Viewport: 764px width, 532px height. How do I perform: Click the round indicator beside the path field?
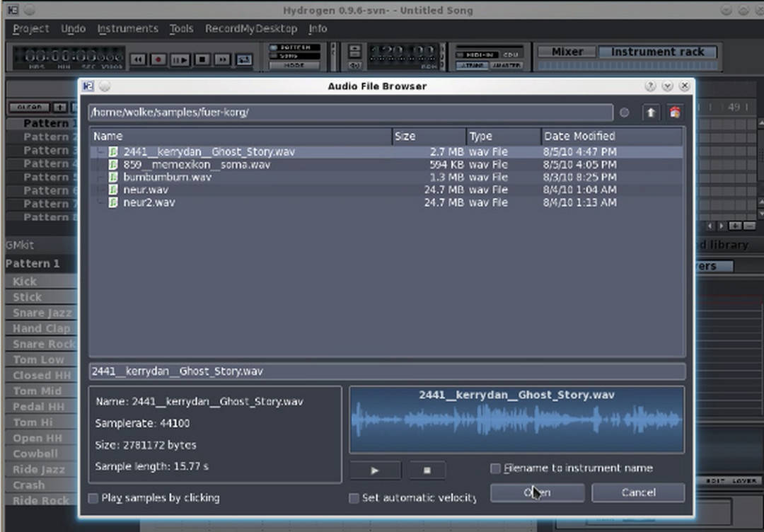pyautogui.click(x=624, y=112)
